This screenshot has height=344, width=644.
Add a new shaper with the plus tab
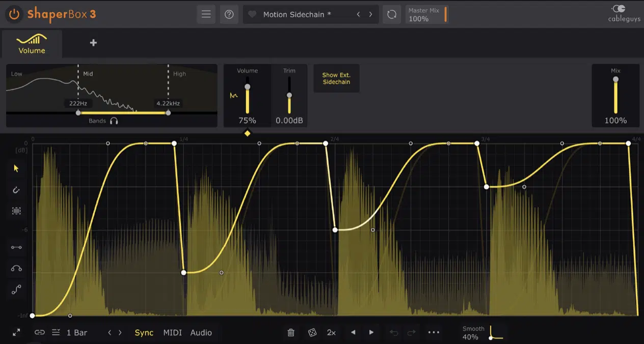tap(93, 43)
